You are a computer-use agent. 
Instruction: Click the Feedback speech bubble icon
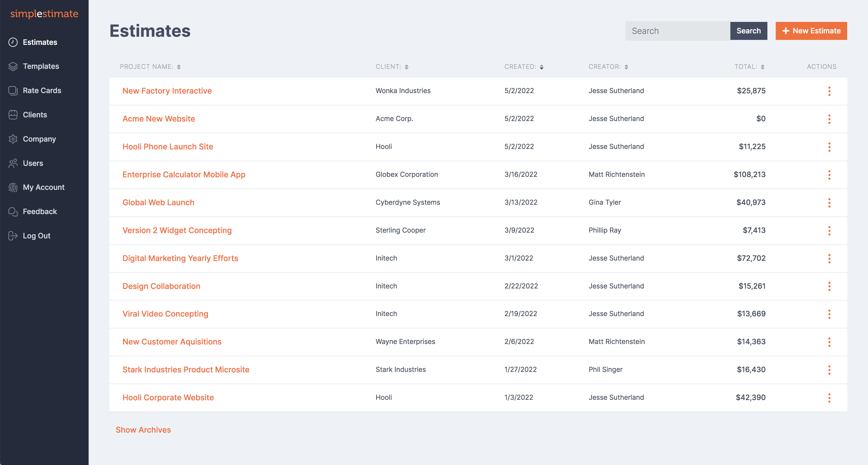click(x=13, y=212)
